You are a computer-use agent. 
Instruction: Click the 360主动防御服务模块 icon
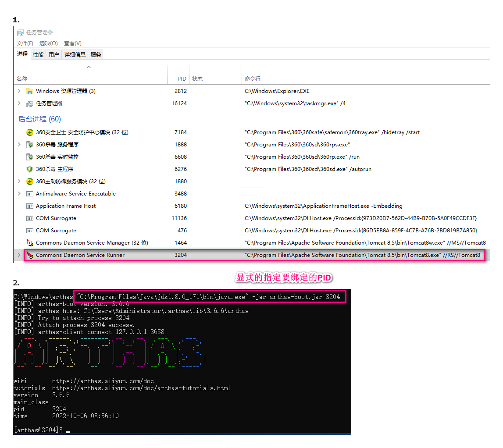29,181
